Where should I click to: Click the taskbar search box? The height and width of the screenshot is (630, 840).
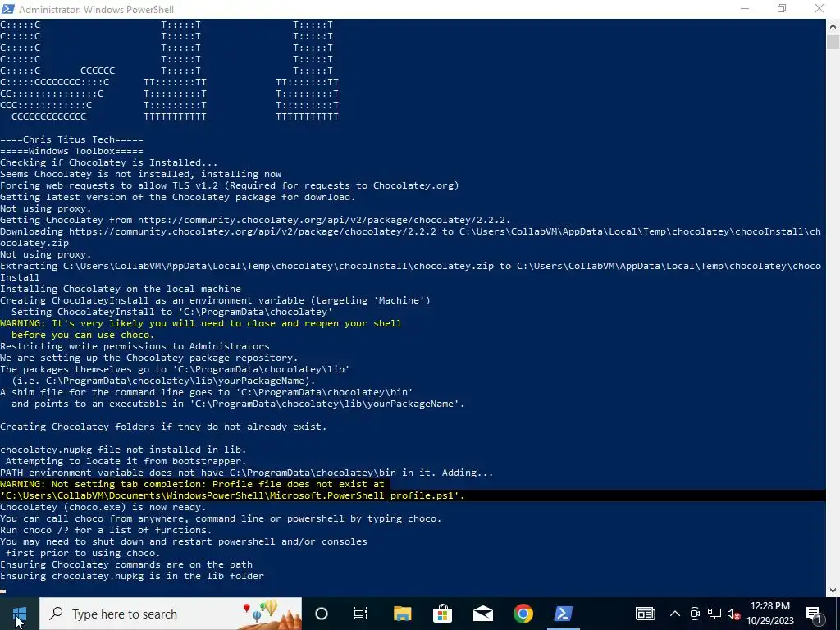[171, 614]
